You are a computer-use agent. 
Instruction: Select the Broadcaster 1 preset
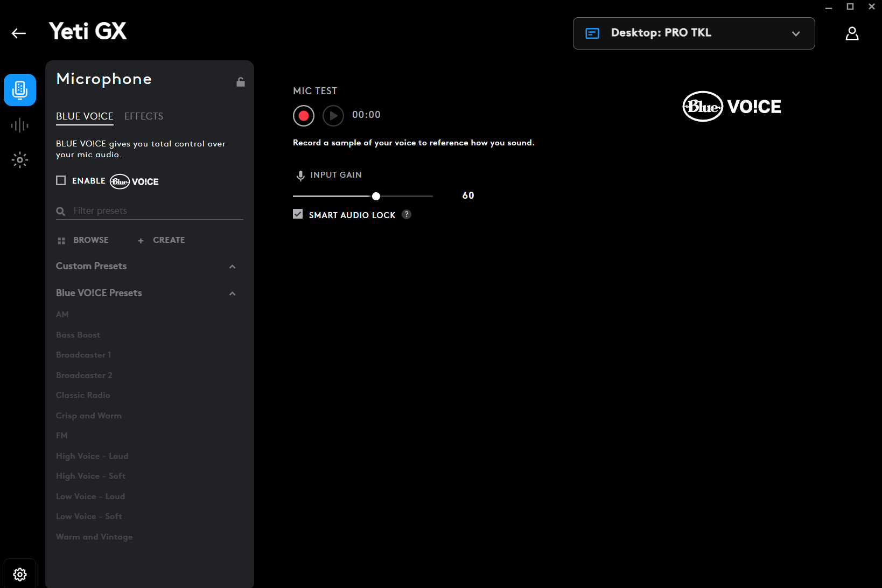[x=83, y=355]
